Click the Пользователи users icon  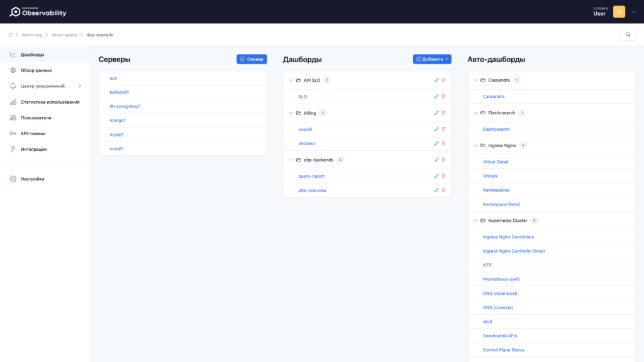(14, 117)
